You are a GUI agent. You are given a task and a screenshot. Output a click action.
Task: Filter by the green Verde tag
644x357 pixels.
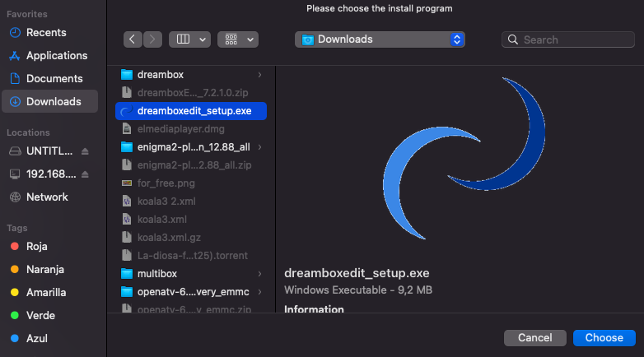[41, 315]
